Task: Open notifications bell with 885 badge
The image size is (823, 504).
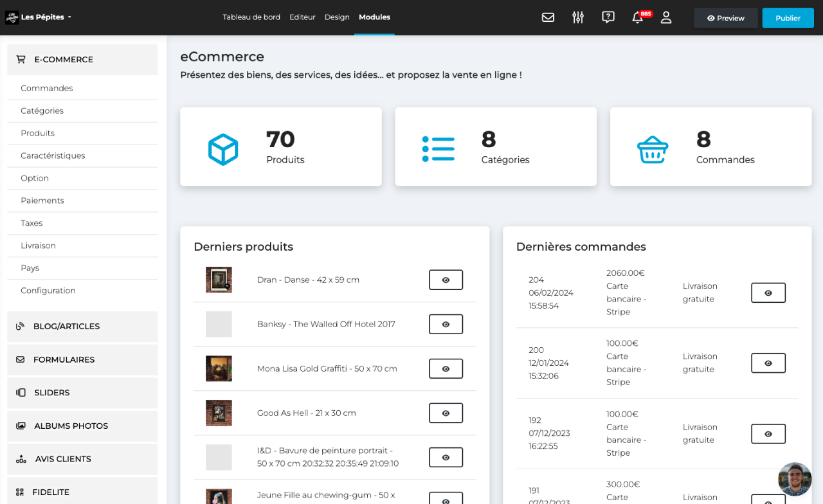Action: coord(638,18)
